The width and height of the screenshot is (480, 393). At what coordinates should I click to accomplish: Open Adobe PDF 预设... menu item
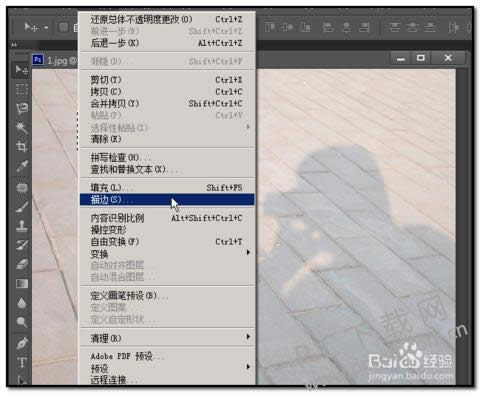(x=167, y=356)
